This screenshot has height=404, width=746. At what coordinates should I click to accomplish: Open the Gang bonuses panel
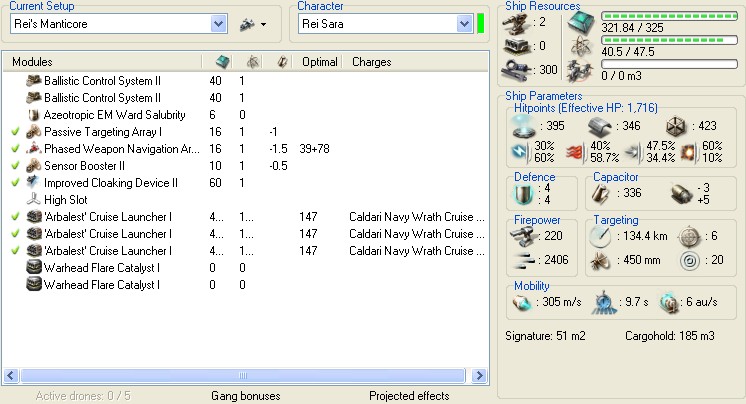tap(245, 396)
